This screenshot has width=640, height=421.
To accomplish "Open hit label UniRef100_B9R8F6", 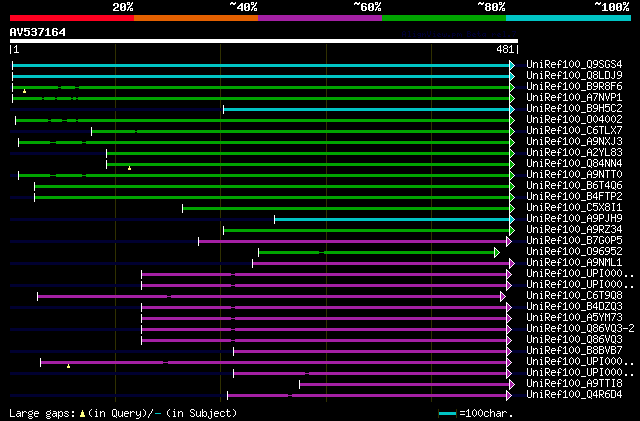I will [574, 87].
